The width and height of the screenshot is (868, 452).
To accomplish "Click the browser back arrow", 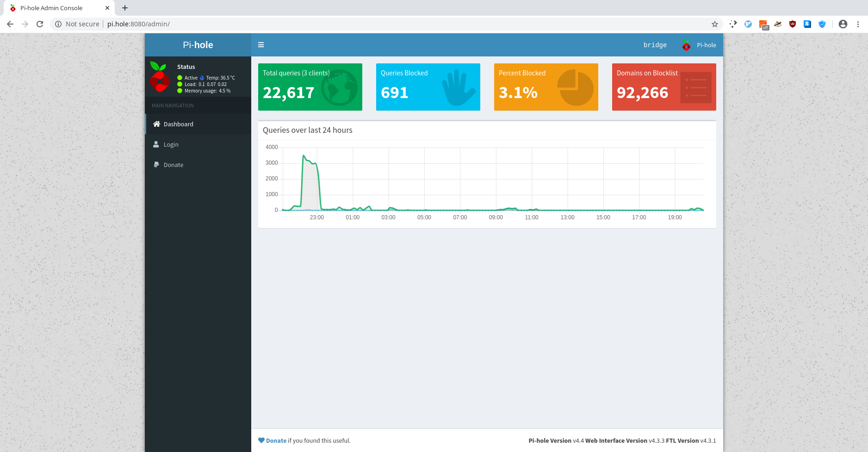I will click(10, 24).
